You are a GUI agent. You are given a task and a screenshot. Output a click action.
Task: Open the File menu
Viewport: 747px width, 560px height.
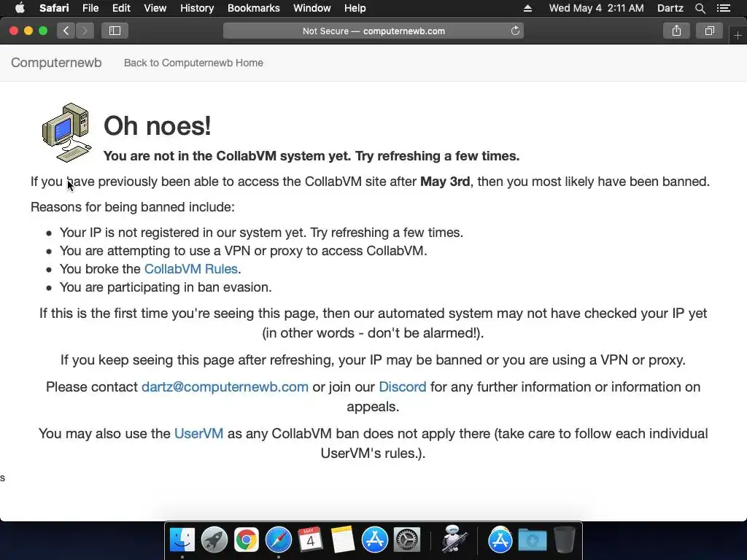pos(90,8)
